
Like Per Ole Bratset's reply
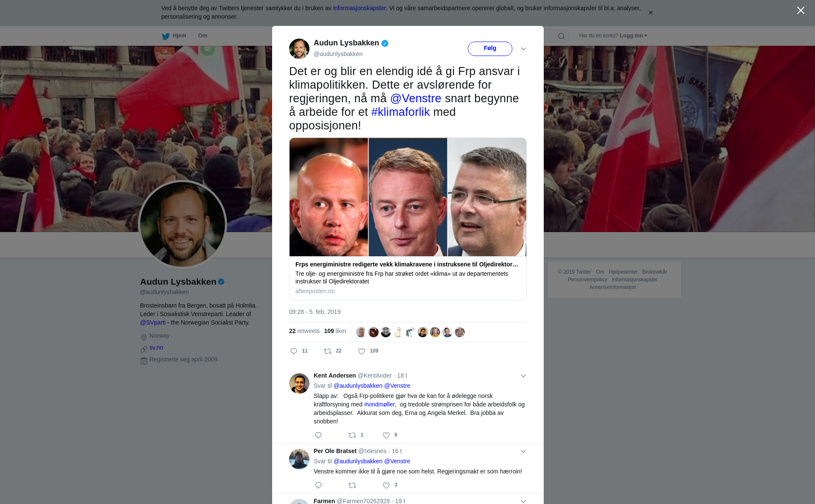(386, 485)
